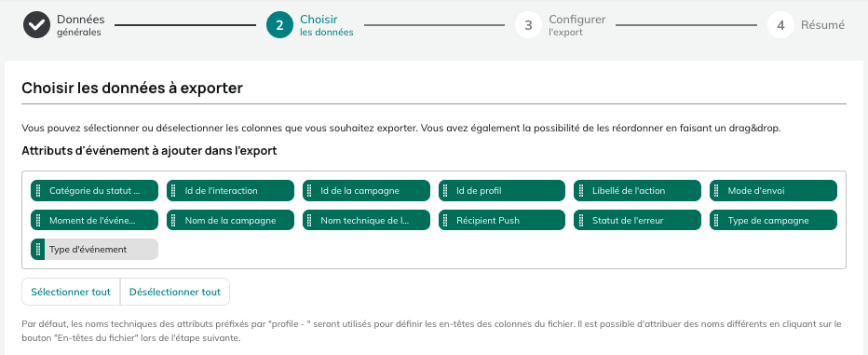Image resolution: width=868 pixels, height=355 pixels.
Task: Click drag handle of Libellé de l'action chip
Action: 581,190
